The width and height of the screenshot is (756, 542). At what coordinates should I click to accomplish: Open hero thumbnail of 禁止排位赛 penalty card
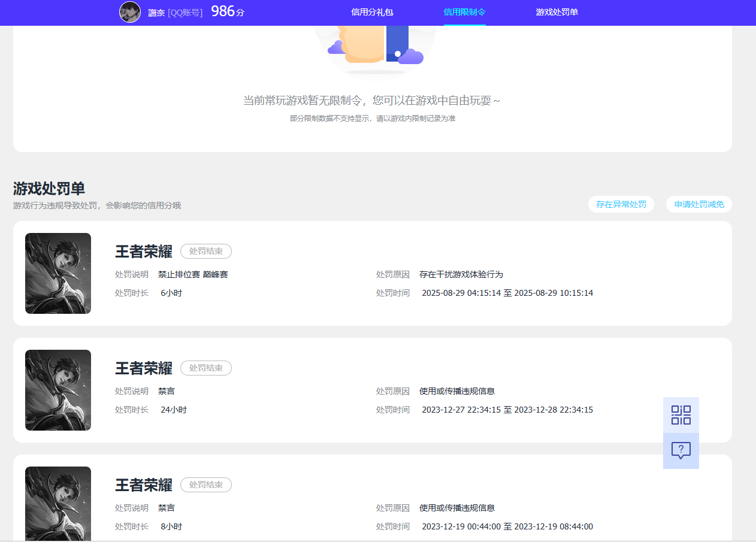point(58,273)
